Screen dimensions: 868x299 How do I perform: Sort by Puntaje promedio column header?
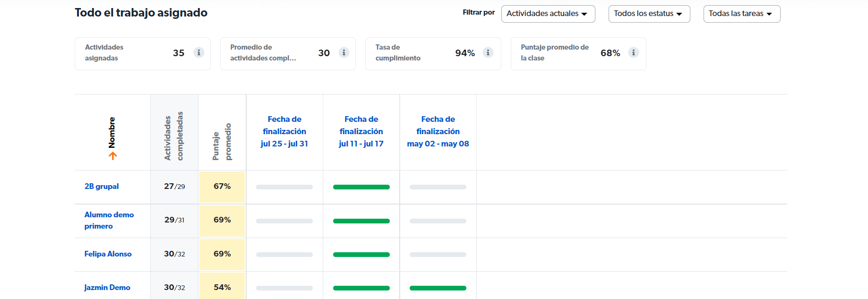[222, 142]
